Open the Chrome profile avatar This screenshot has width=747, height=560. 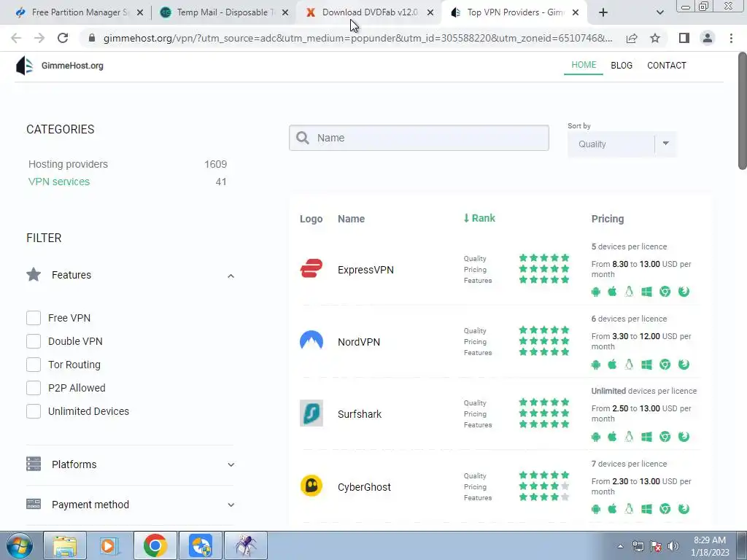coord(708,38)
